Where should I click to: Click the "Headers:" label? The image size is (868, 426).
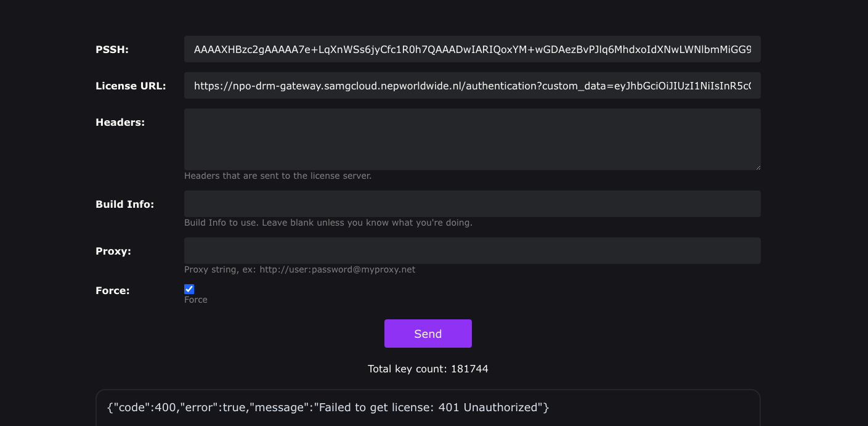[120, 123]
